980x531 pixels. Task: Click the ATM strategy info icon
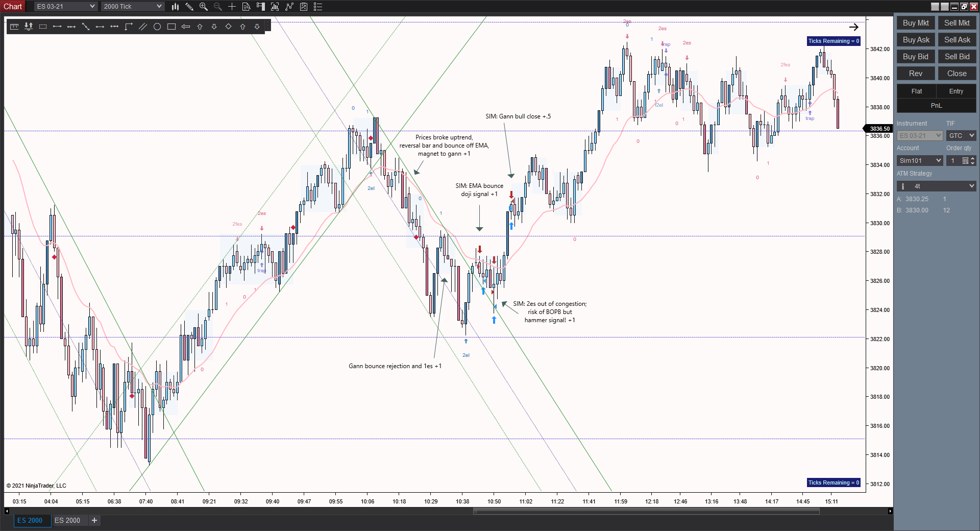[903, 186]
